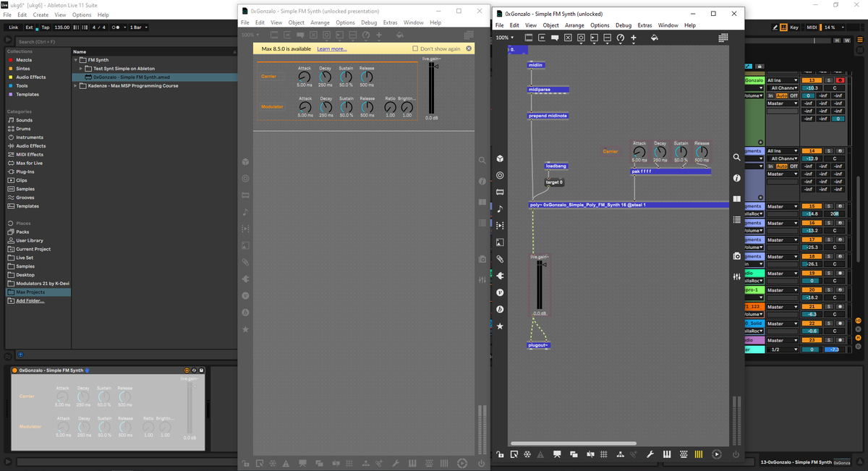Open the Audio files music note icon in patcher sidebar
Screen dimensions: 868x471
tap(500, 208)
